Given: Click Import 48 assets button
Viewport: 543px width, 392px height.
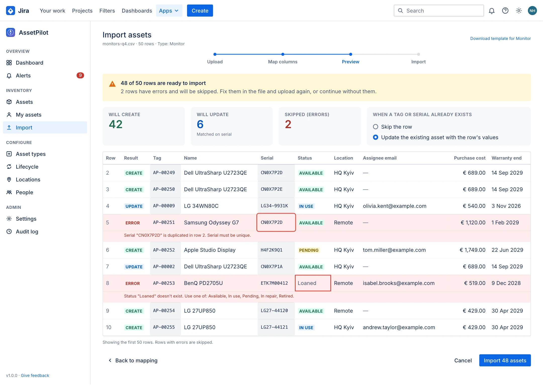Looking at the screenshot, I should click(505, 360).
